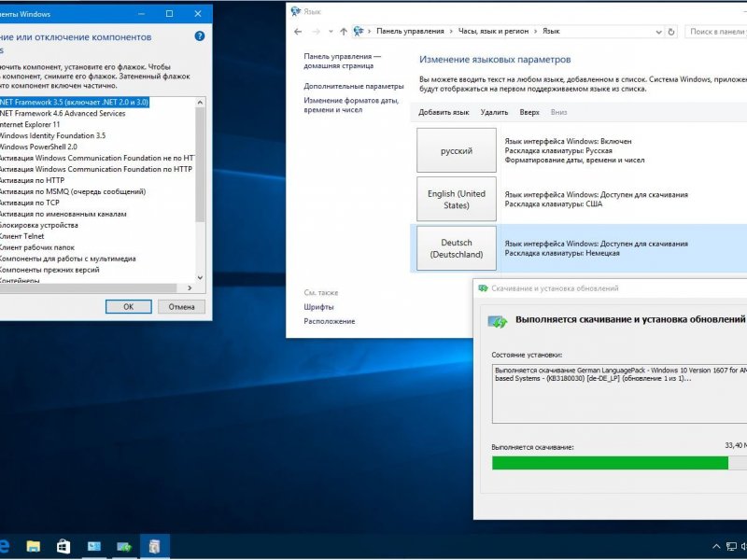Go back in the Язык window

[298, 32]
